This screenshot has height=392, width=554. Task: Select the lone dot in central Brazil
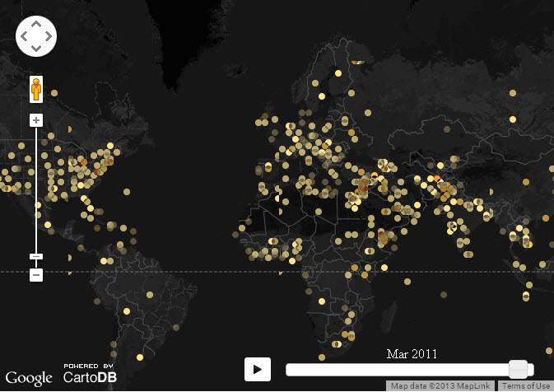point(150,293)
